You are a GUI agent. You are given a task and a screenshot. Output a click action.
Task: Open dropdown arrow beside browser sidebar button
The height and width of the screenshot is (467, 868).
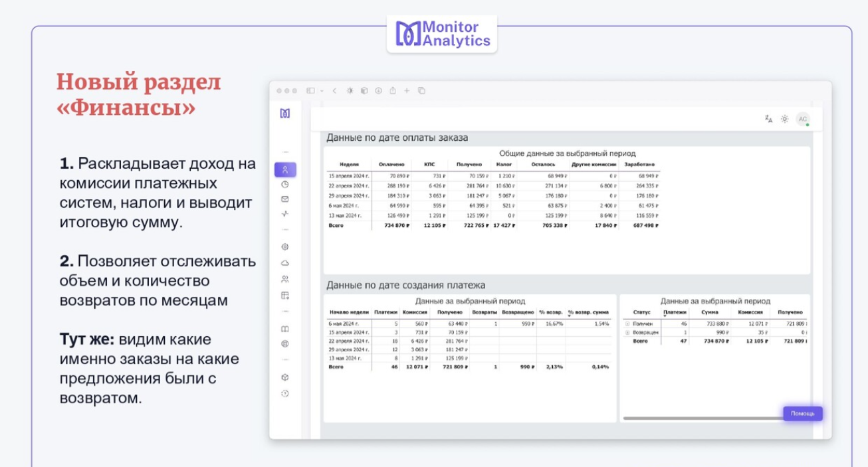pyautogui.click(x=322, y=91)
